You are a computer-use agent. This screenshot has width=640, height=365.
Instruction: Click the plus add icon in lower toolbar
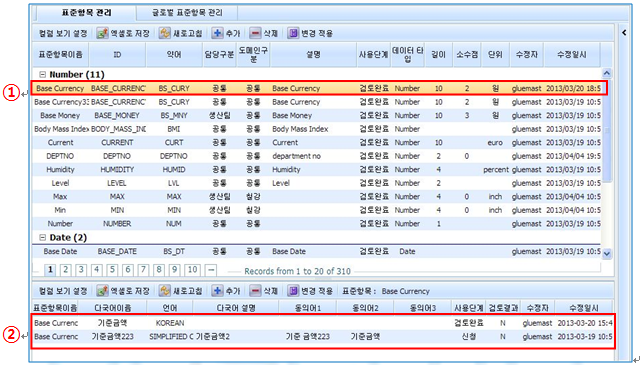point(218,291)
